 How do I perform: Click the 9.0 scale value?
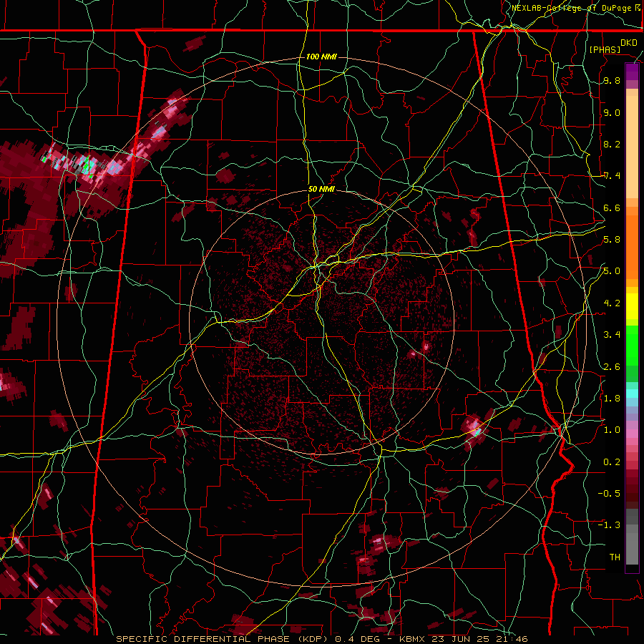(612, 112)
